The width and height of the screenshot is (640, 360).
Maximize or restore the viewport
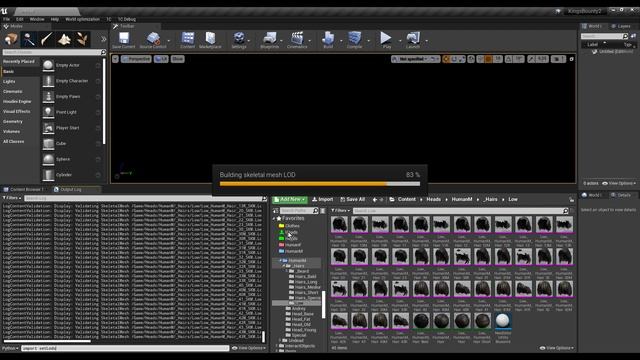click(x=571, y=59)
